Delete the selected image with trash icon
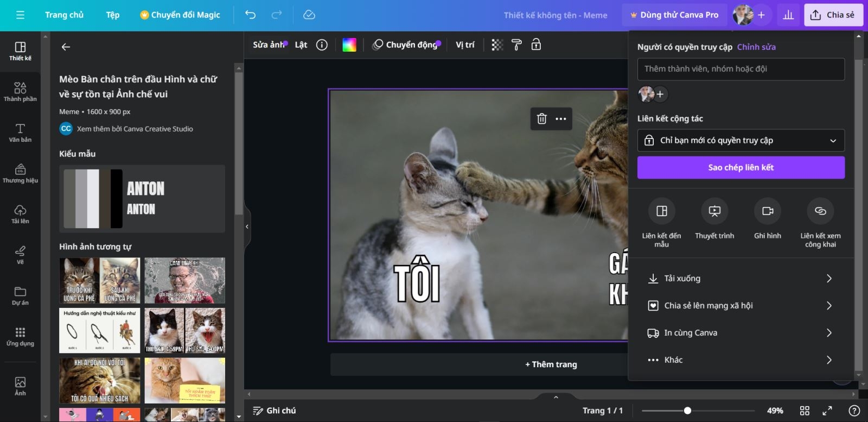 tap(541, 118)
